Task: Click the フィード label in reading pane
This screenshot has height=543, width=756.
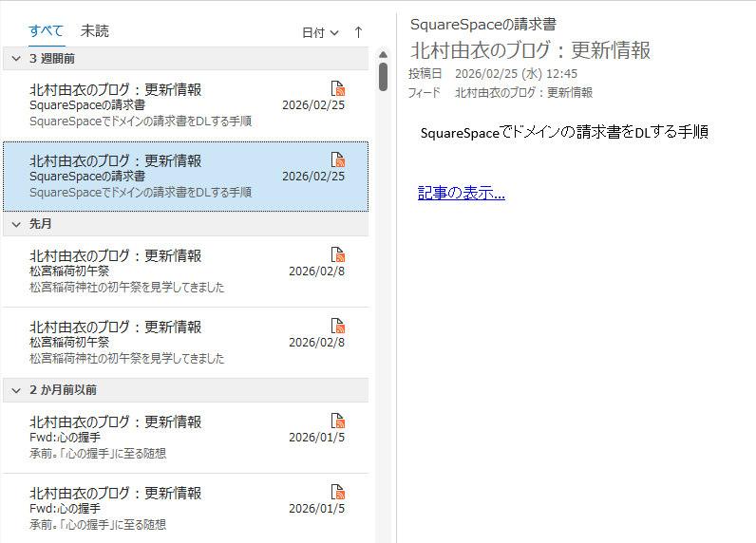Action: [425, 92]
